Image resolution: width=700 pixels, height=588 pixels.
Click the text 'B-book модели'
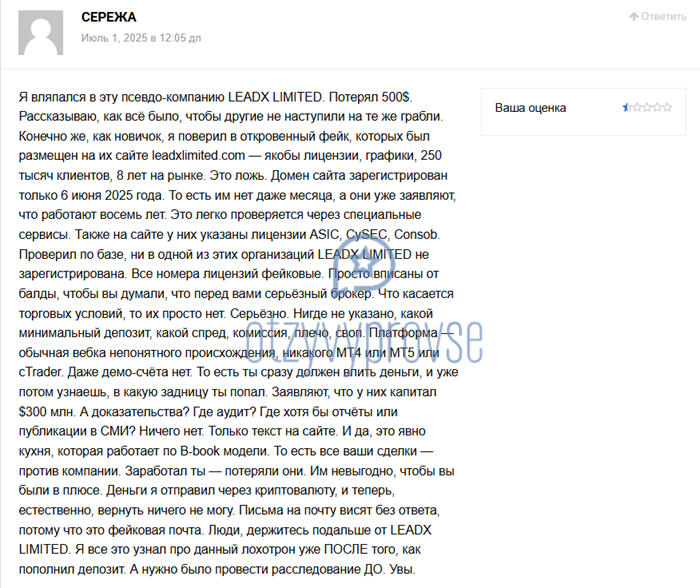click(224, 451)
